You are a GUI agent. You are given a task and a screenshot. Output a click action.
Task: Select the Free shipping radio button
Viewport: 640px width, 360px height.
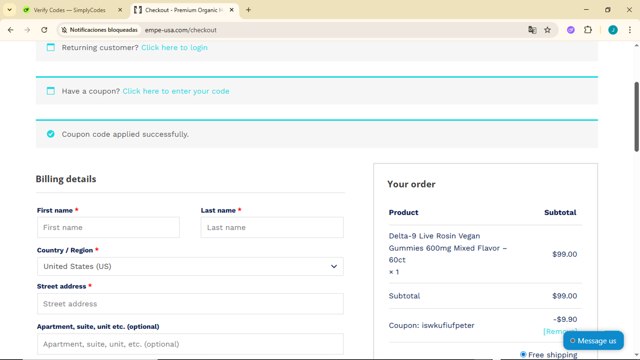click(523, 354)
